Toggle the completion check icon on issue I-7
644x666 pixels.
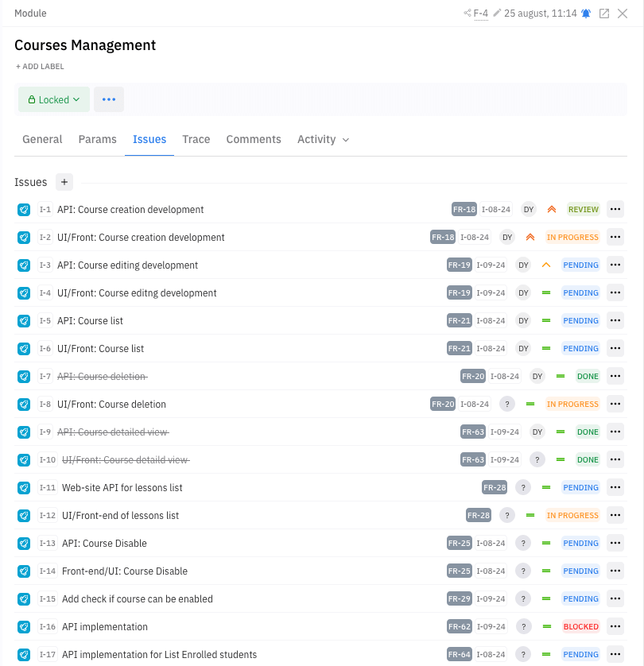[x=23, y=376]
